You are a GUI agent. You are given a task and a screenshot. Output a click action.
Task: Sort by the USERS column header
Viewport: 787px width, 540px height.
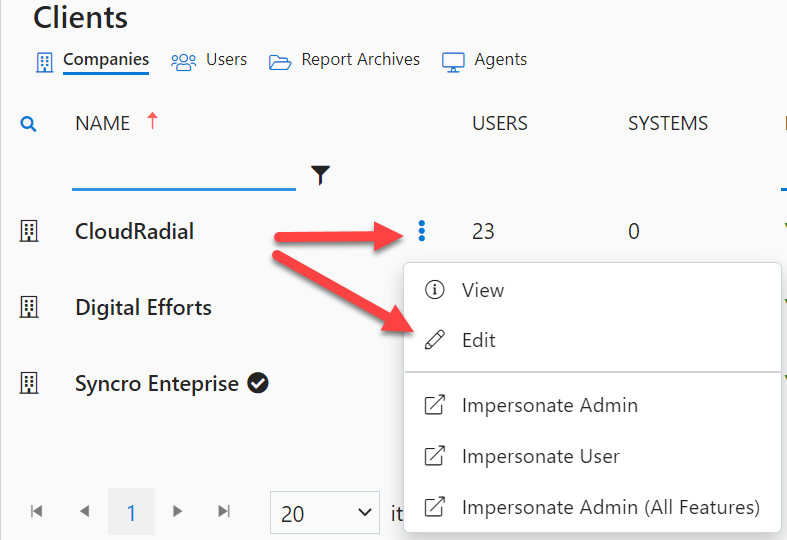pyautogui.click(x=499, y=123)
